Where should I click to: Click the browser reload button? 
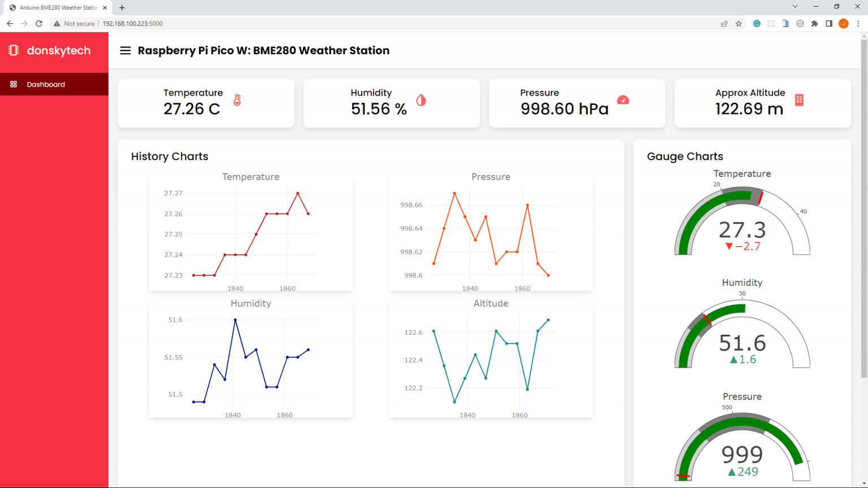pyautogui.click(x=38, y=23)
